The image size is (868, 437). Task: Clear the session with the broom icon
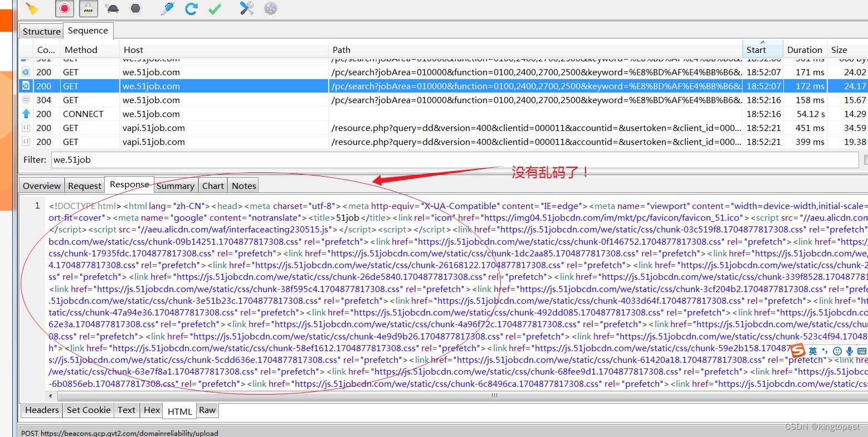coord(32,8)
